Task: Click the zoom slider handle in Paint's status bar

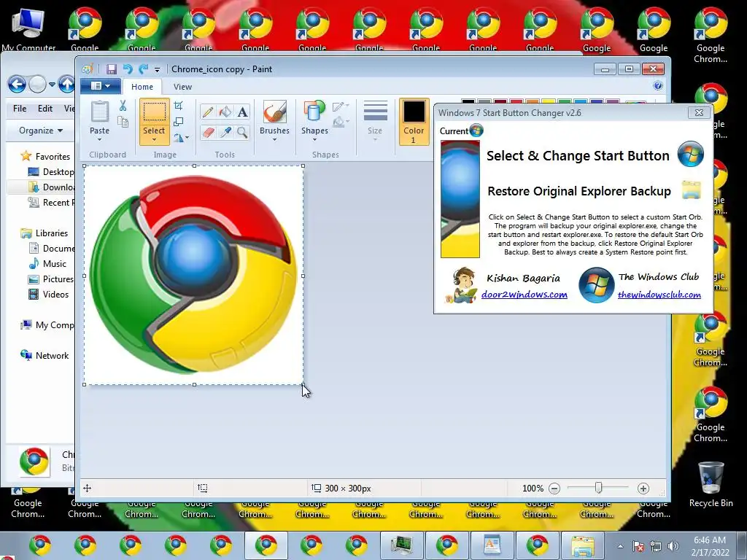Action: [598, 488]
